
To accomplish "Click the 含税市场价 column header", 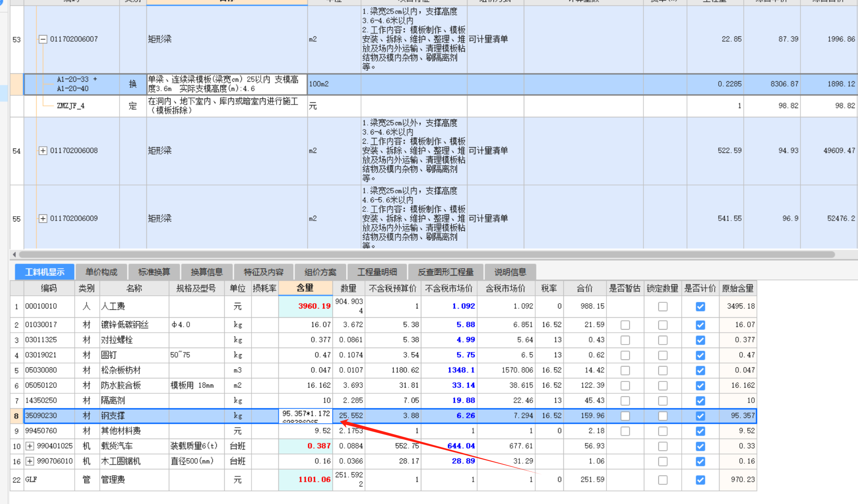I will (505, 288).
